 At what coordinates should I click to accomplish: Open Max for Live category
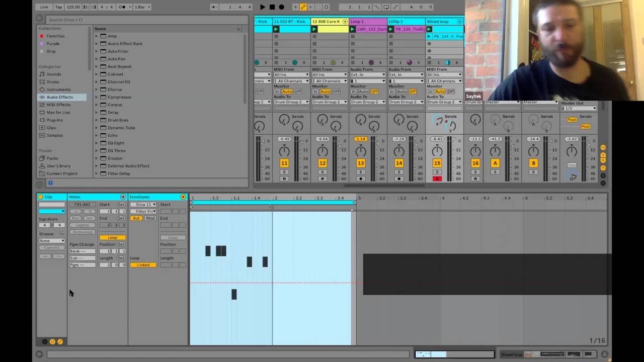pos(58,112)
